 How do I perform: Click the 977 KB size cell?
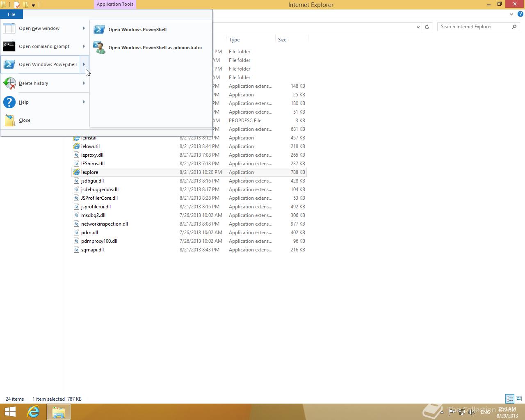pyautogui.click(x=298, y=224)
